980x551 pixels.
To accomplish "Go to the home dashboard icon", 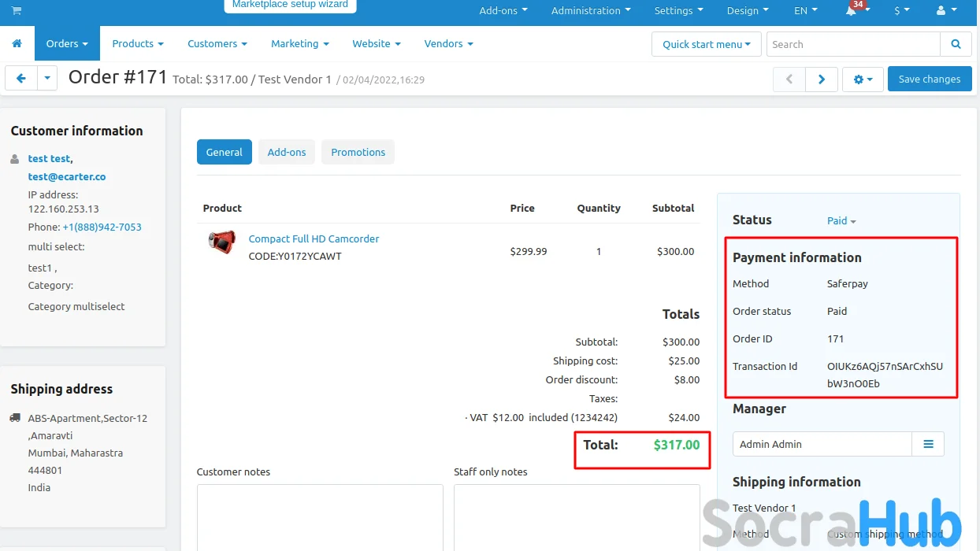I will [17, 43].
